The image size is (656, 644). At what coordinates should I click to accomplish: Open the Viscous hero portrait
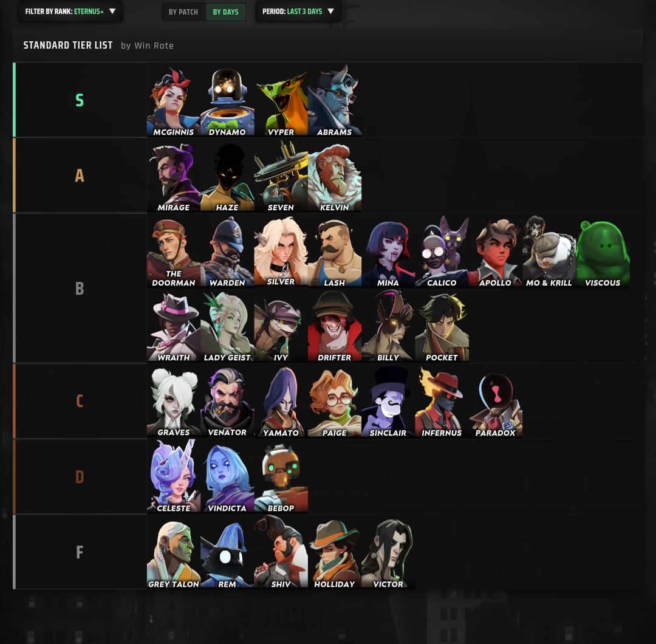click(x=603, y=251)
